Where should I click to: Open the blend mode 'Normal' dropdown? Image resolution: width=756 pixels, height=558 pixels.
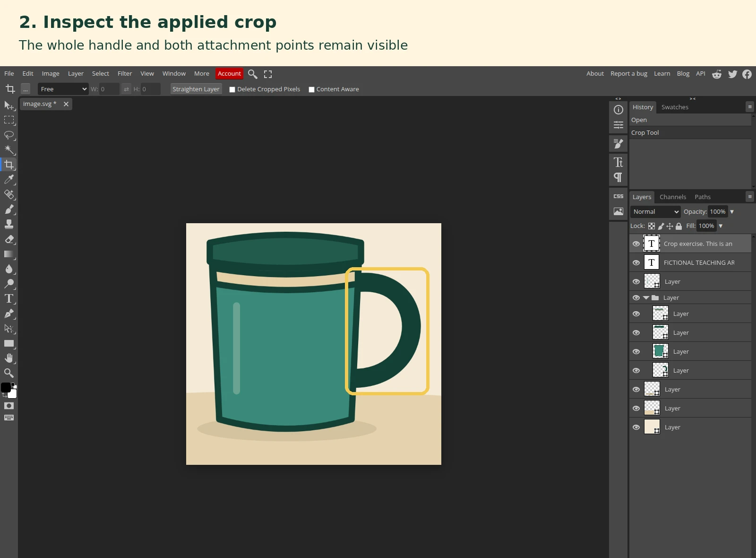pyautogui.click(x=655, y=212)
